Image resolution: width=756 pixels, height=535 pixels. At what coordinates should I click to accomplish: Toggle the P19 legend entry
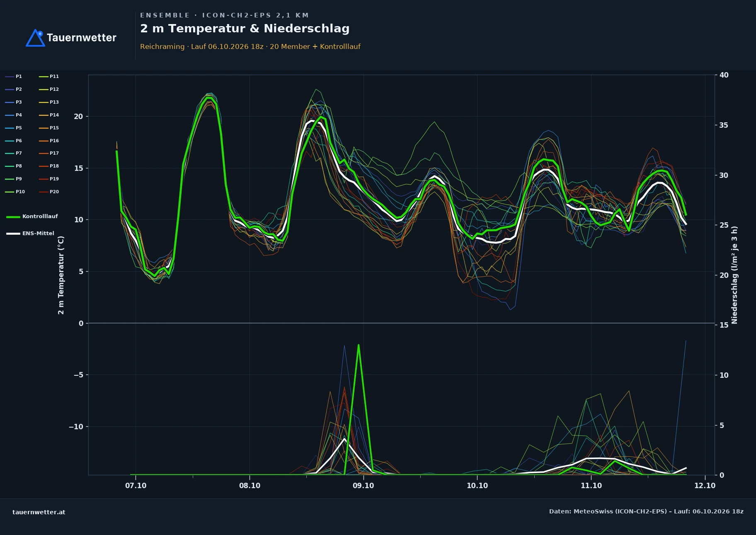49,179
